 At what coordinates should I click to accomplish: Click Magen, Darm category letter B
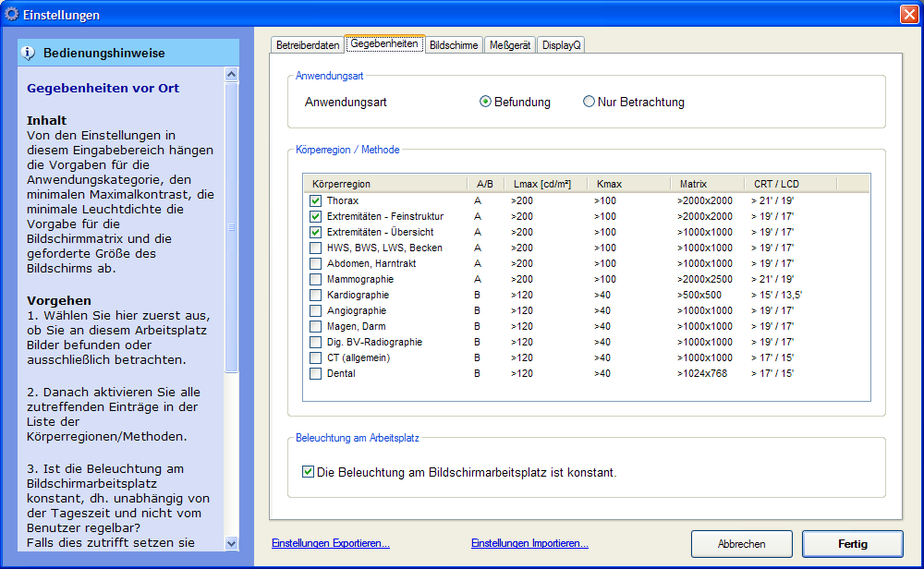(478, 326)
